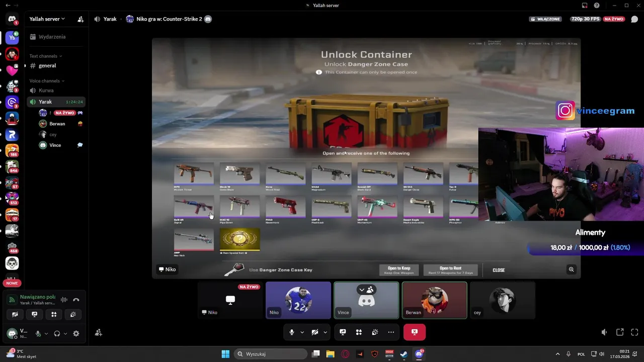Open the Ys server icon in sidebar
644x362 pixels.
(12, 37)
